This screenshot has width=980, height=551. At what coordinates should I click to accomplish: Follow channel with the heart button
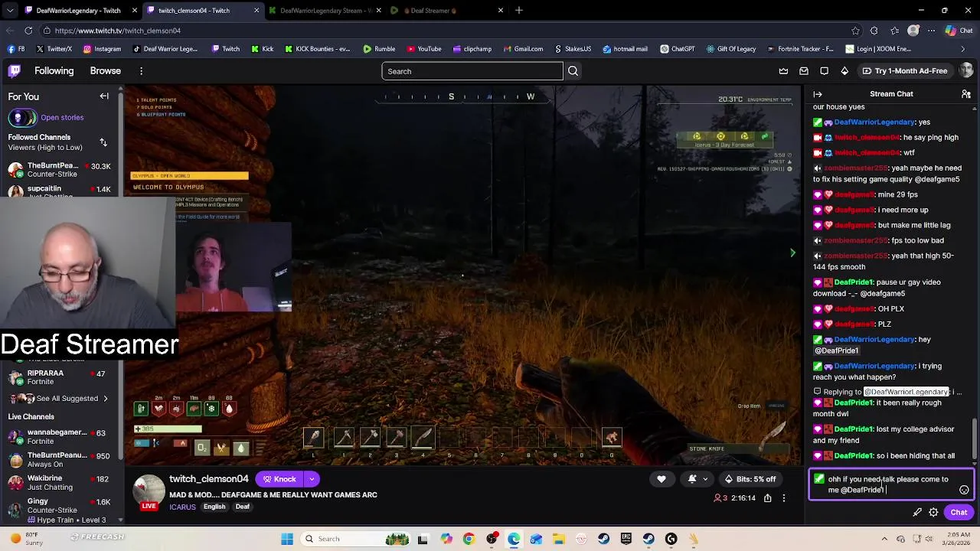click(661, 479)
